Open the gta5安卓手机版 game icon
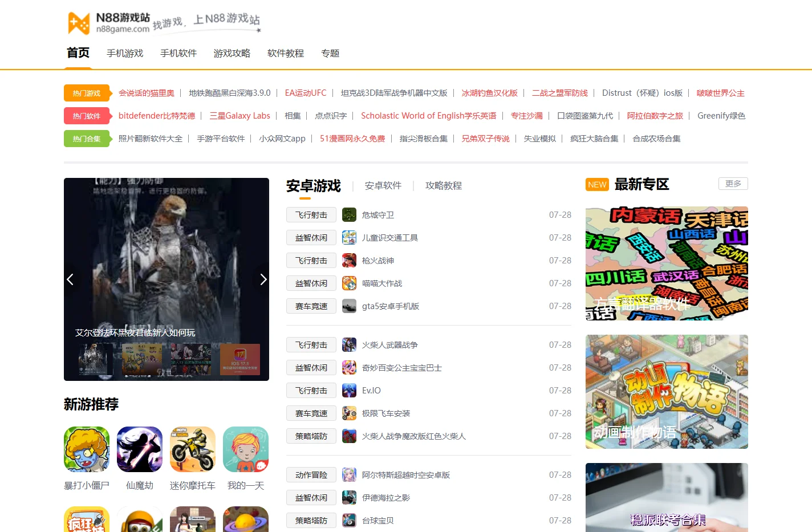 pyautogui.click(x=349, y=306)
